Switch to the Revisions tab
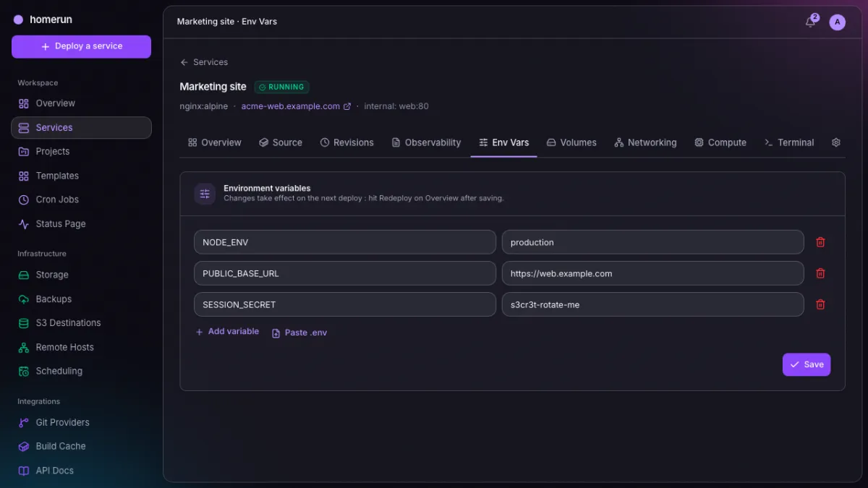868x488 pixels. tap(347, 142)
